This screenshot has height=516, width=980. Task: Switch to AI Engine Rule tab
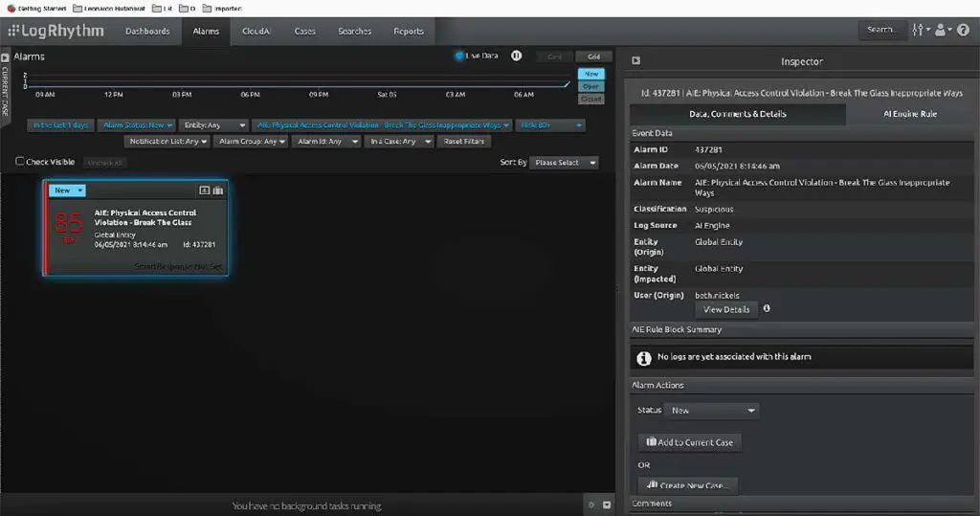(x=910, y=114)
